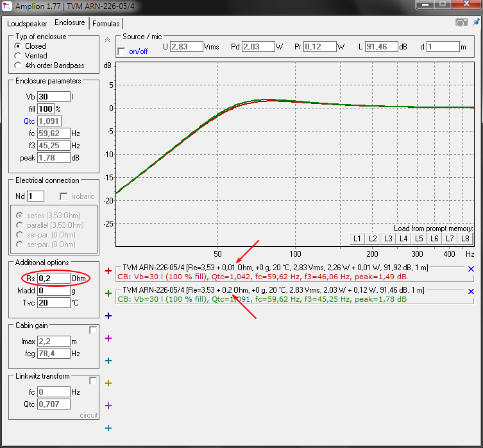Click the gold plus memory slot icon
Image resolution: width=483 pixels, height=448 pixels.
point(108,383)
